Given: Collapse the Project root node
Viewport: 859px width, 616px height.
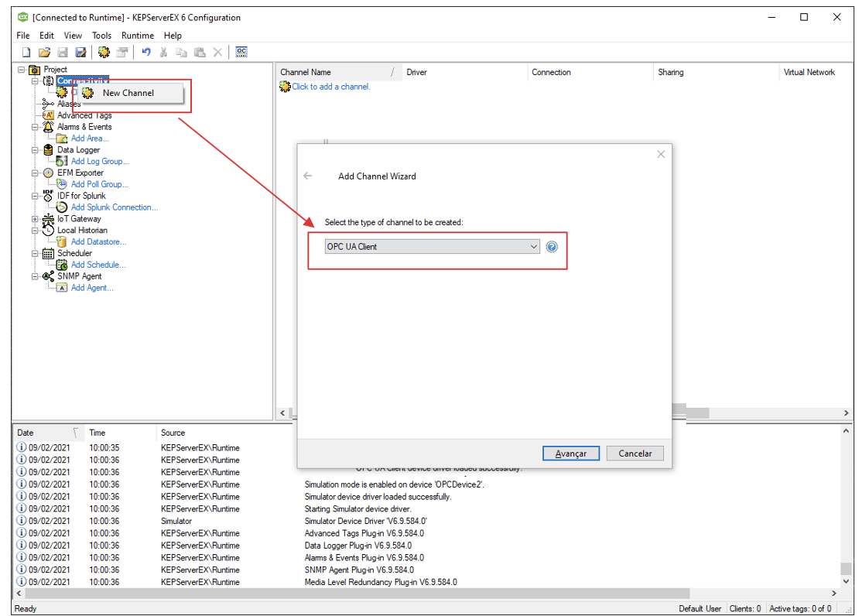Looking at the screenshot, I should pyautogui.click(x=22, y=70).
